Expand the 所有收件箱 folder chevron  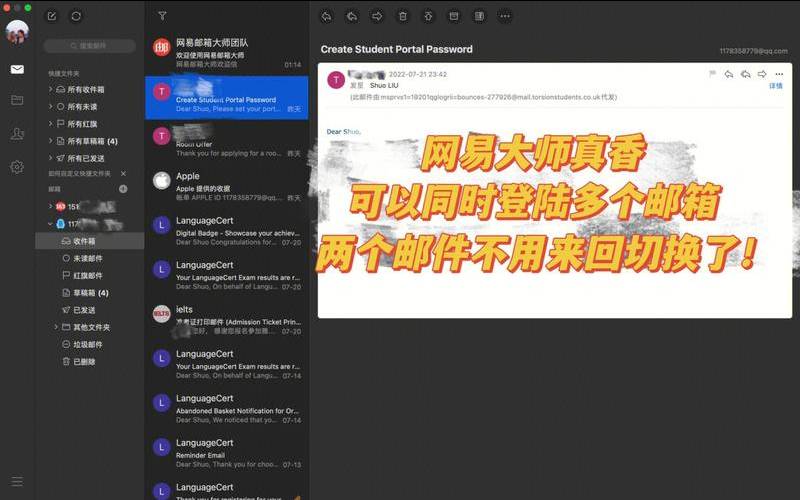click(50, 89)
